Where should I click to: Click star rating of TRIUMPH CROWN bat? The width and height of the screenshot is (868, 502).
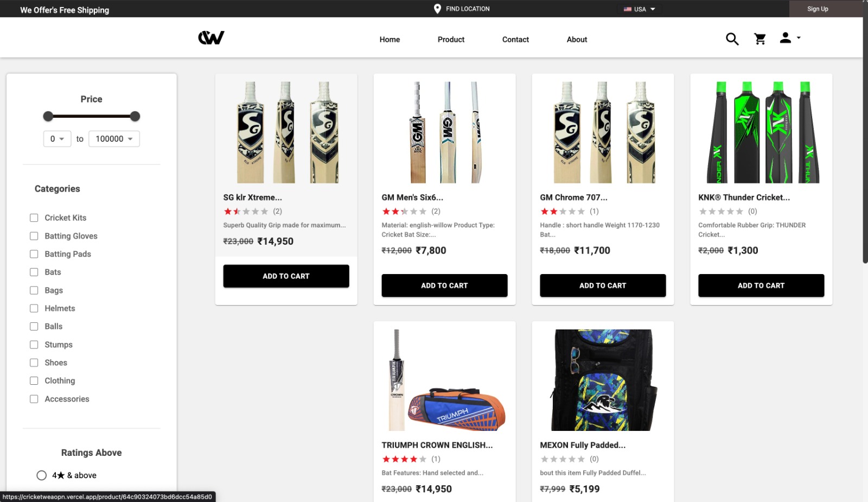tap(404, 459)
